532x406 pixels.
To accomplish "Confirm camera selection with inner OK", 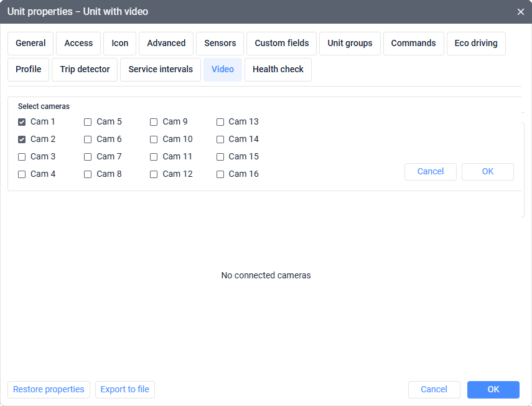I will pos(488,172).
